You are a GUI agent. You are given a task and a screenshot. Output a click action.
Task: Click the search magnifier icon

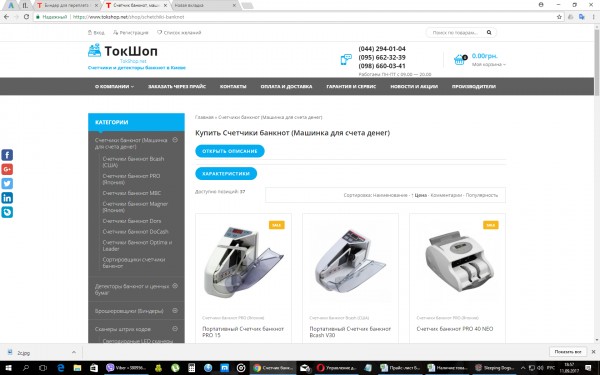(x=489, y=33)
